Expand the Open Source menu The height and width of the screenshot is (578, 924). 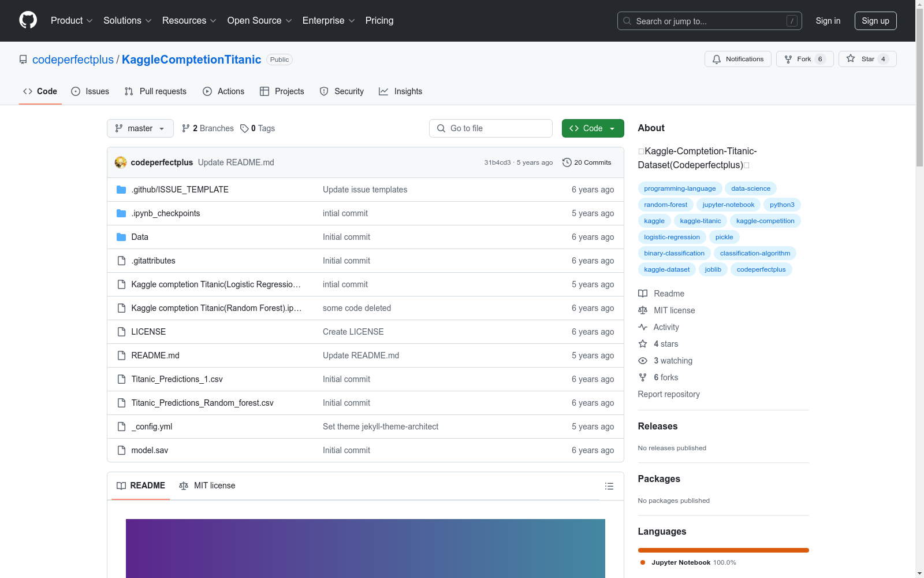[x=259, y=20]
